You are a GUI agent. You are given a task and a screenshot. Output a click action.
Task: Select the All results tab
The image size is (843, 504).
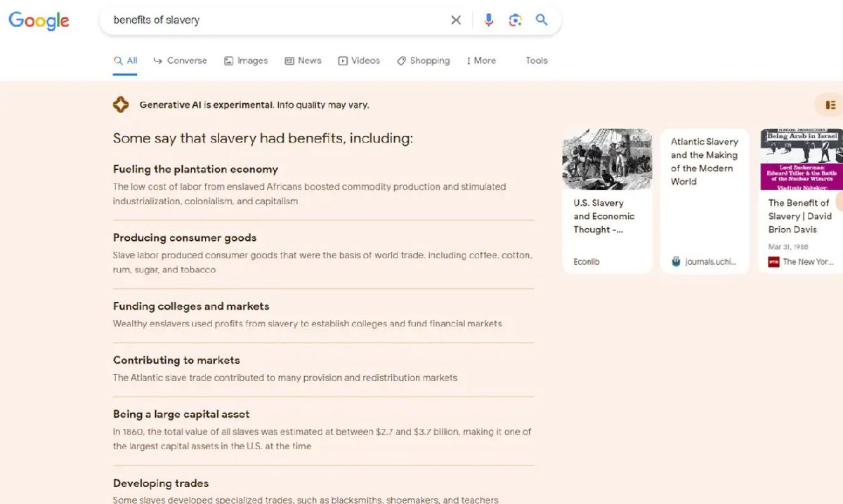tap(126, 61)
